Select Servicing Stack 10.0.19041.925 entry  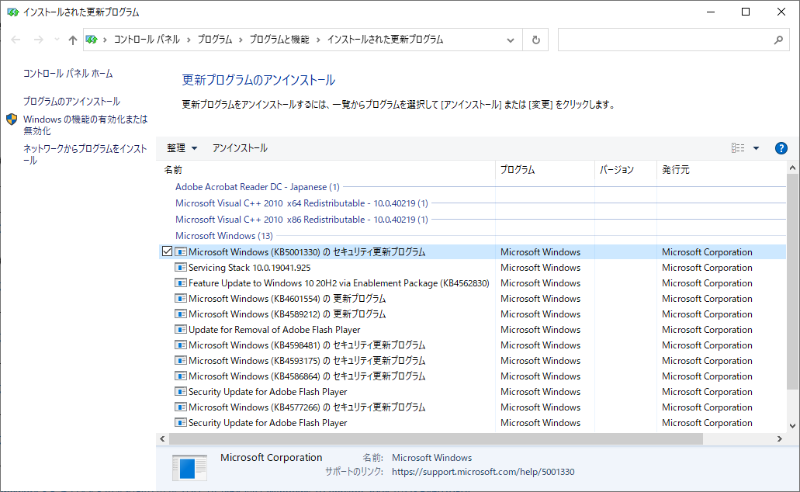tap(249, 267)
